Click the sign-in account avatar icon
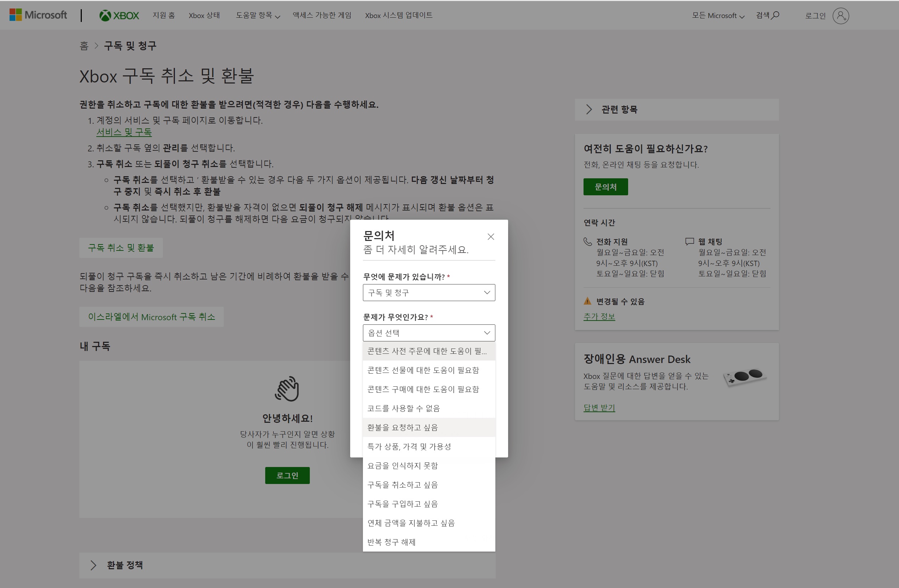Viewport: 899px width, 588px height. click(841, 16)
